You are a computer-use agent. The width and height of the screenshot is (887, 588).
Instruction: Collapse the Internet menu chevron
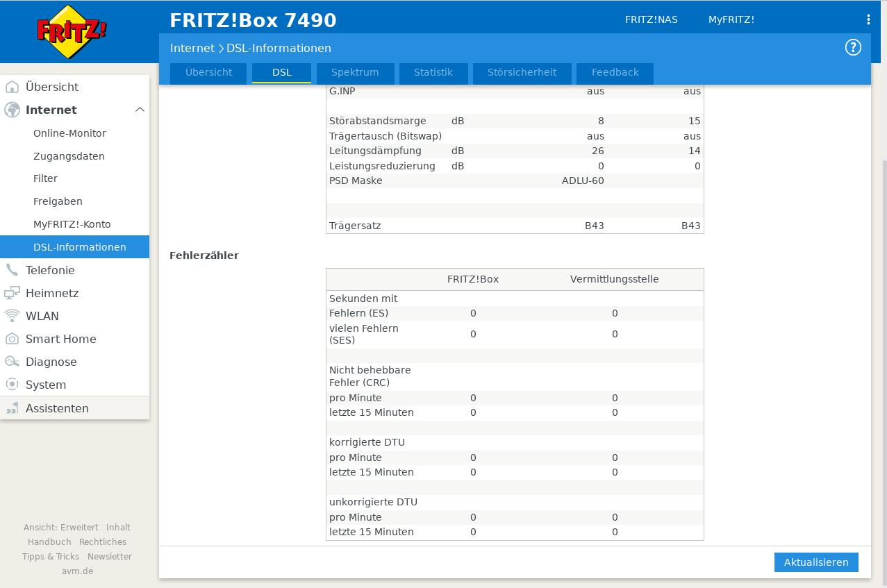pos(140,110)
